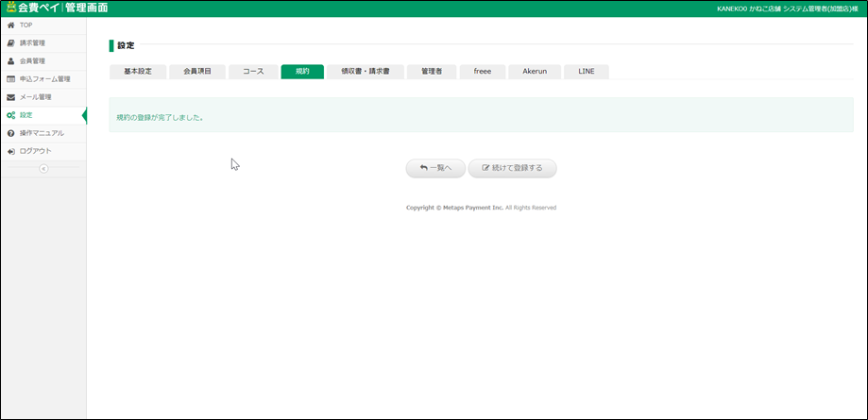Click the 設定 gears icon
The width and height of the screenshot is (868, 420).
[10, 115]
